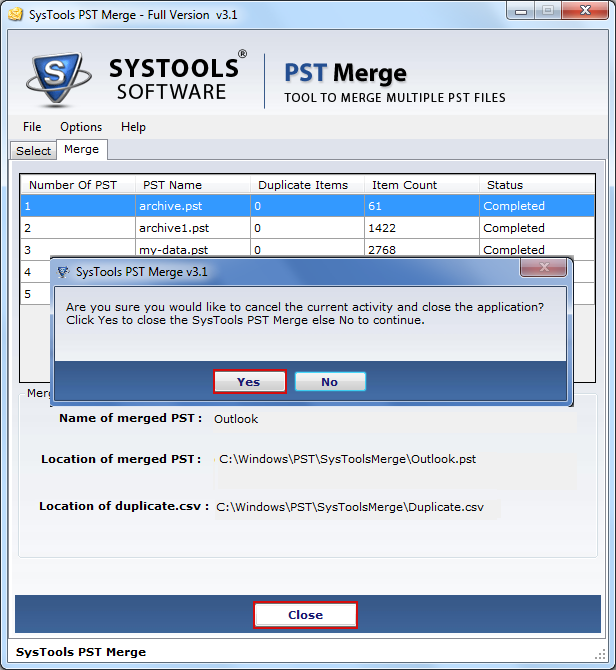Image resolution: width=616 pixels, height=670 pixels.
Task: Click row number 5 in the table
Action: pos(28,294)
